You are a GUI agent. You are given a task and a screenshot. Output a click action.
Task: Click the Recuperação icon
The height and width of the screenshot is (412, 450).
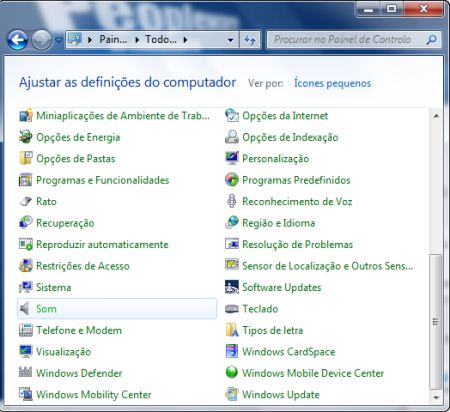(x=26, y=223)
